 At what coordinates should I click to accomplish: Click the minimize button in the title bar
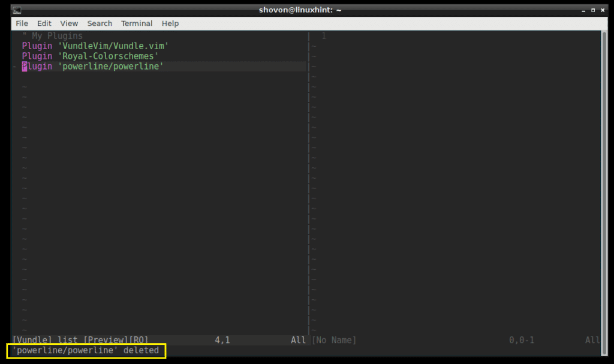tap(583, 10)
